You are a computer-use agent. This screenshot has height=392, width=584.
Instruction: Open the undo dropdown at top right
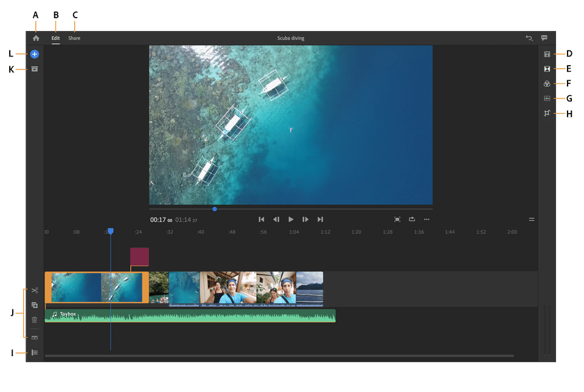click(x=529, y=38)
